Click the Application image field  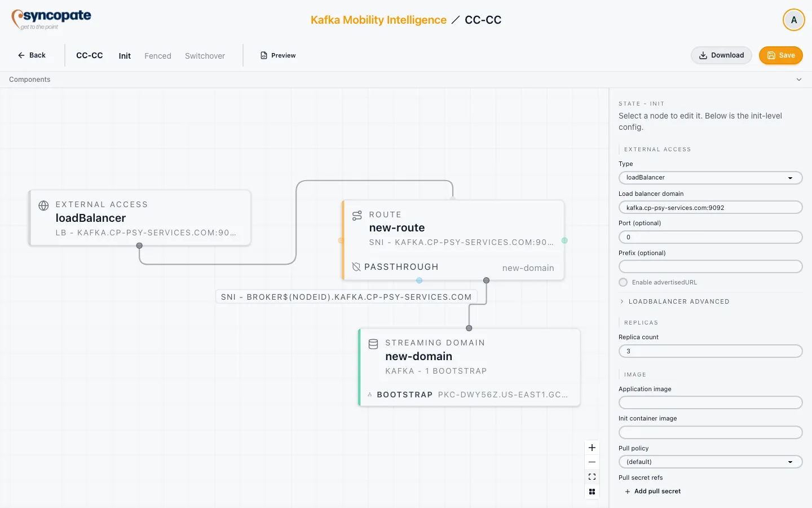[x=710, y=402]
